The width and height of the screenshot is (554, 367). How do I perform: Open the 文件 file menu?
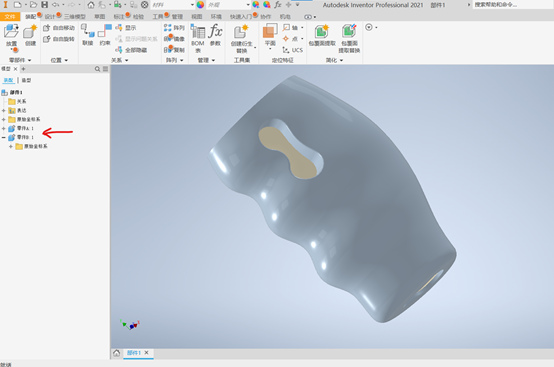pyautogui.click(x=10, y=17)
